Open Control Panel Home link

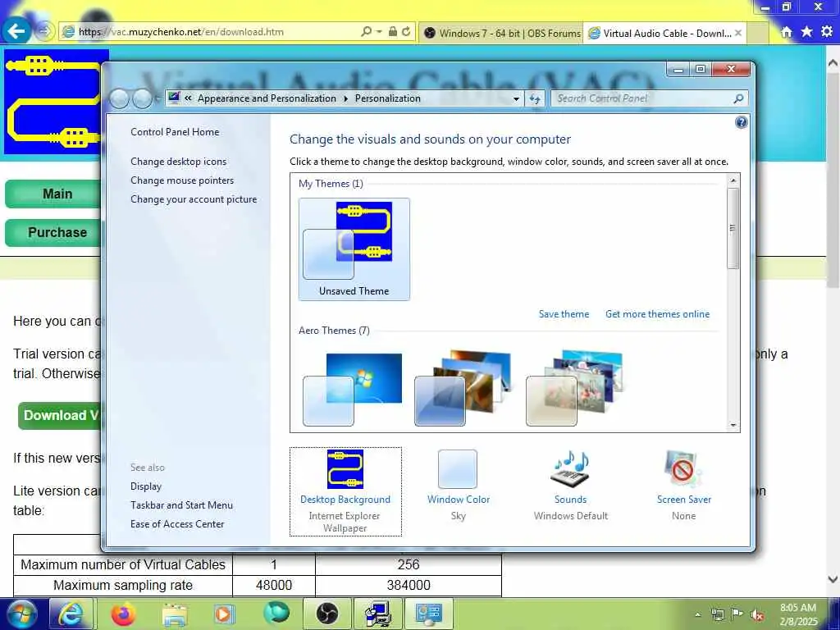pyautogui.click(x=175, y=132)
